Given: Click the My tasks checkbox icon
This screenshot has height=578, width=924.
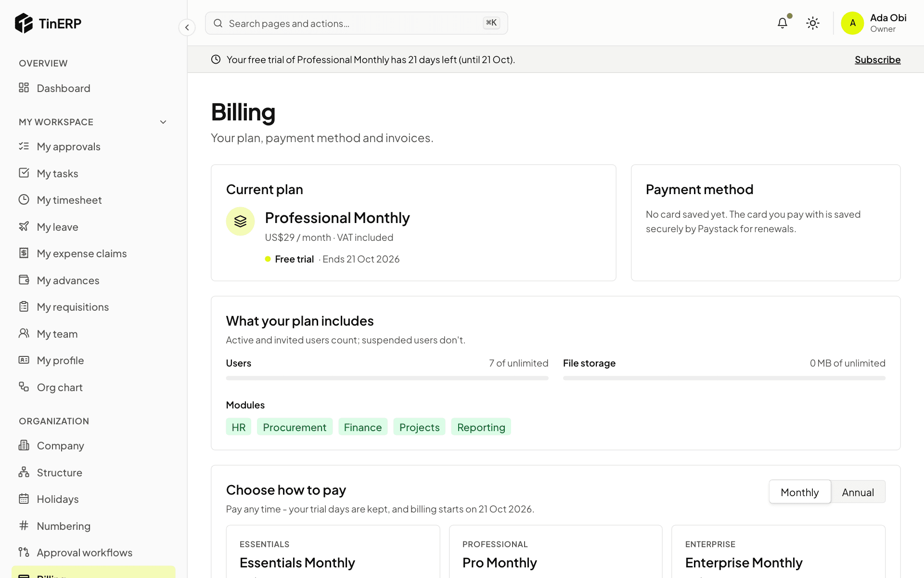Looking at the screenshot, I should 24,173.
